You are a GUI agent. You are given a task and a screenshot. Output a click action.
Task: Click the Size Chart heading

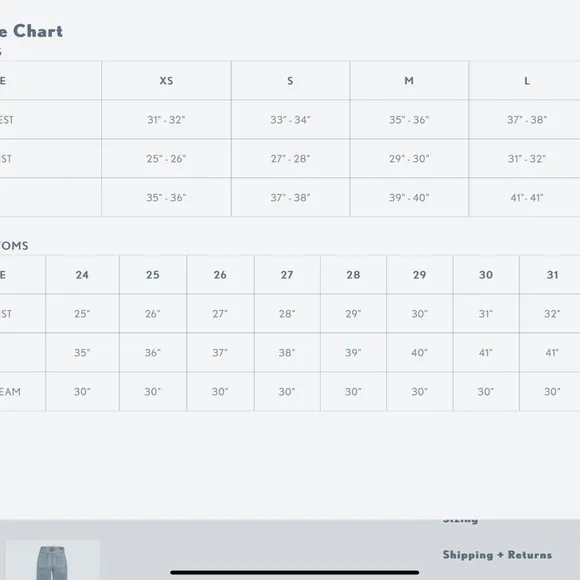click(x=31, y=31)
